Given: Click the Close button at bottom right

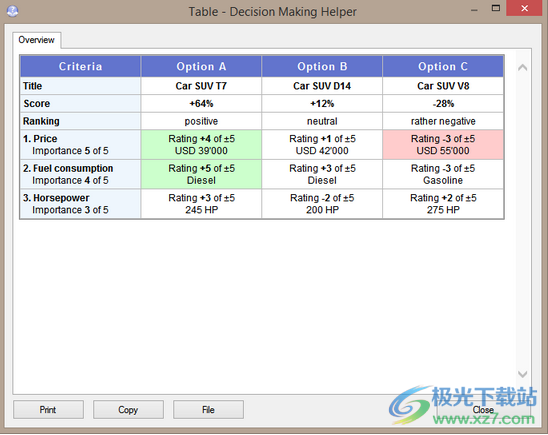Looking at the screenshot, I should click(x=483, y=409).
